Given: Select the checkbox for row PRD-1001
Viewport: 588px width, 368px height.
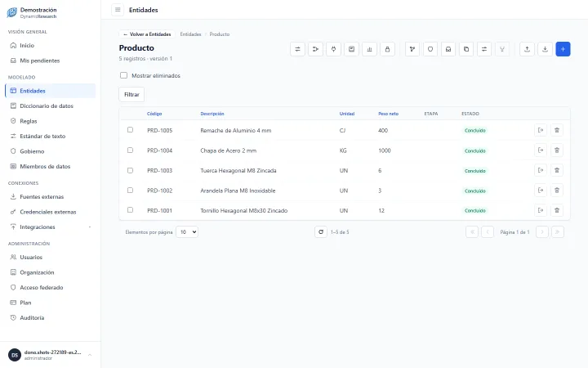Looking at the screenshot, I should tap(130, 210).
